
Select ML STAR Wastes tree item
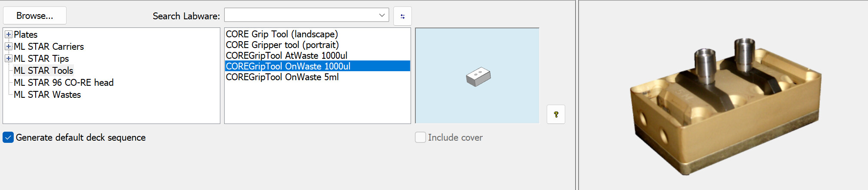(x=47, y=94)
